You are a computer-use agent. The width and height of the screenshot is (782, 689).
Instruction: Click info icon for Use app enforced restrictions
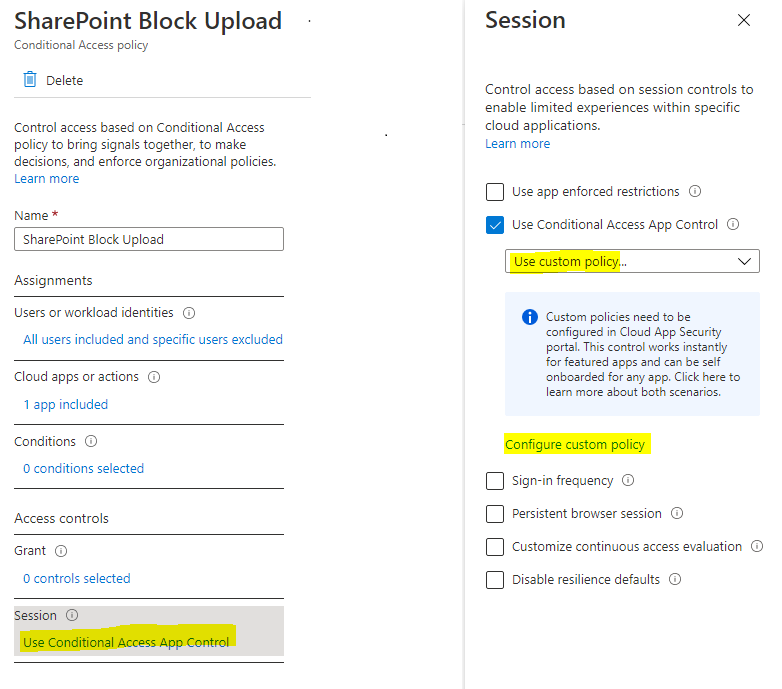point(695,191)
